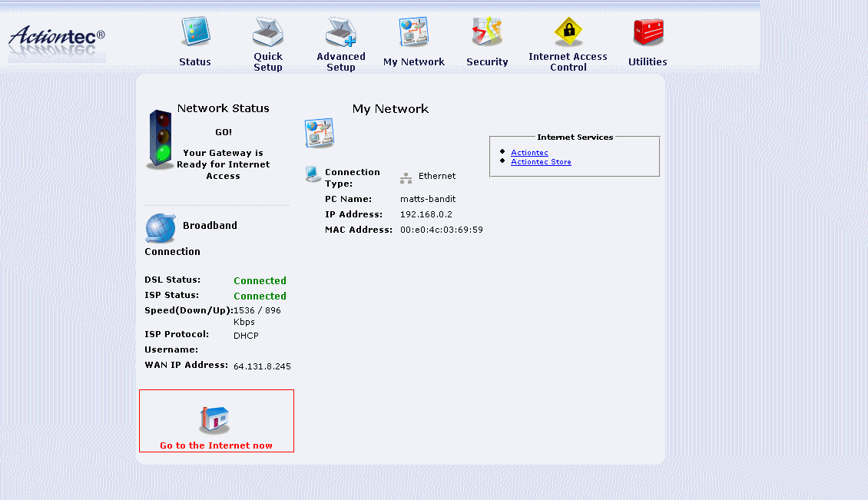This screenshot has height=500, width=868.
Task: Open the Advanced Setup icon
Action: coord(341,31)
